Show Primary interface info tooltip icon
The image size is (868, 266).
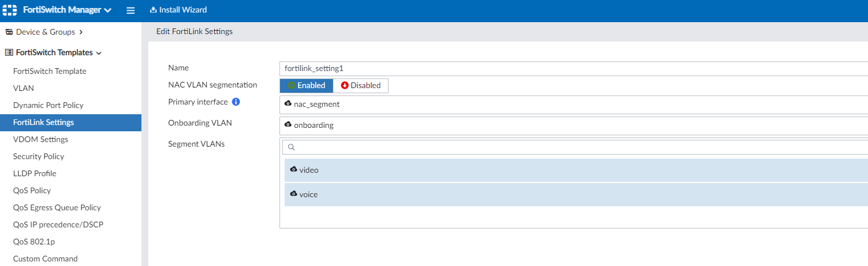236,102
